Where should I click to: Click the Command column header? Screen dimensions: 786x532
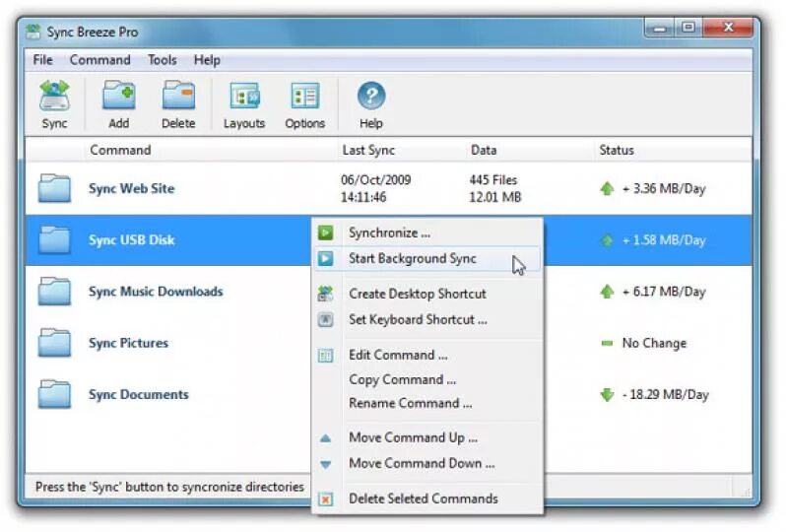tap(120, 150)
